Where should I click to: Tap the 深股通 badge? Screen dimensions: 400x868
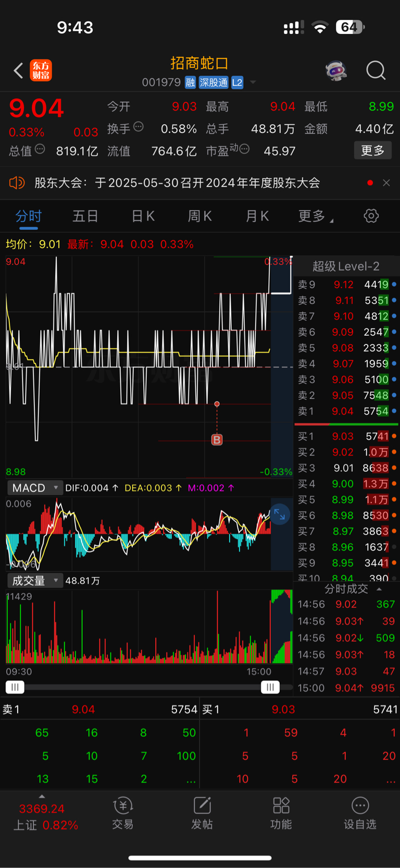tap(214, 82)
